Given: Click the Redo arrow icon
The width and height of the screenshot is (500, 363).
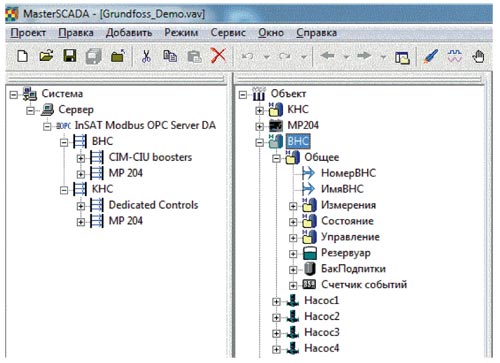Looking at the screenshot, I should tap(284, 56).
